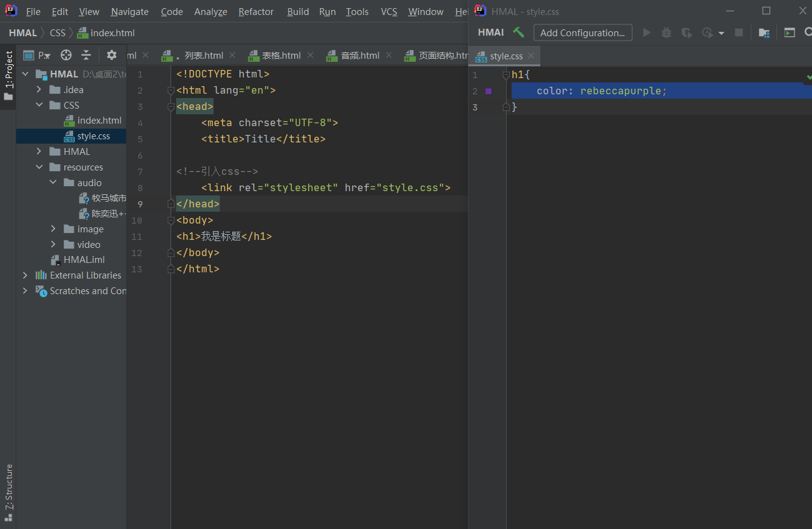Screen dimensions: 812x529
Task: Fold the head tag on line 3
Action: [171, 107]
